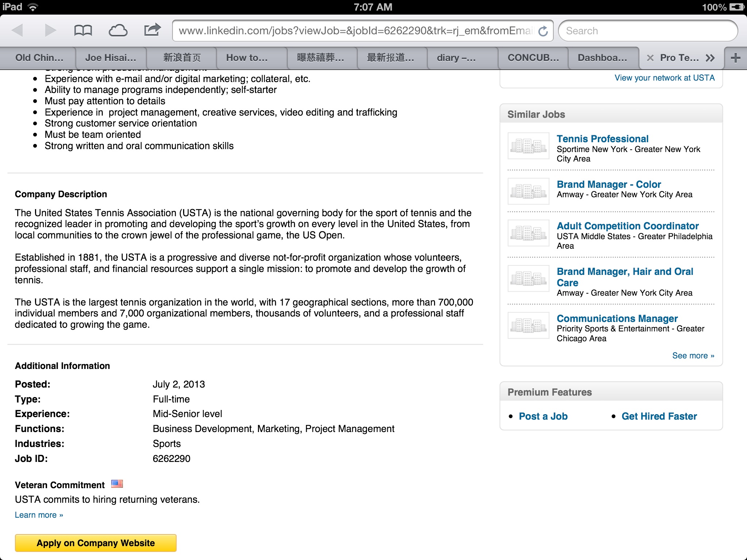
Task: Expand similar jobs via See more
Action: (x=693, y=356)
